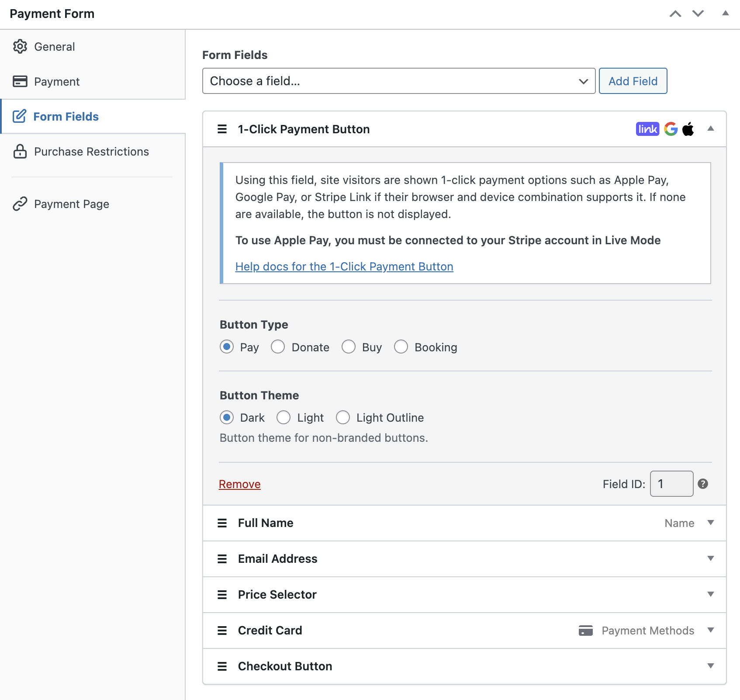Click the Google Pay logo icon

point(671,129)
